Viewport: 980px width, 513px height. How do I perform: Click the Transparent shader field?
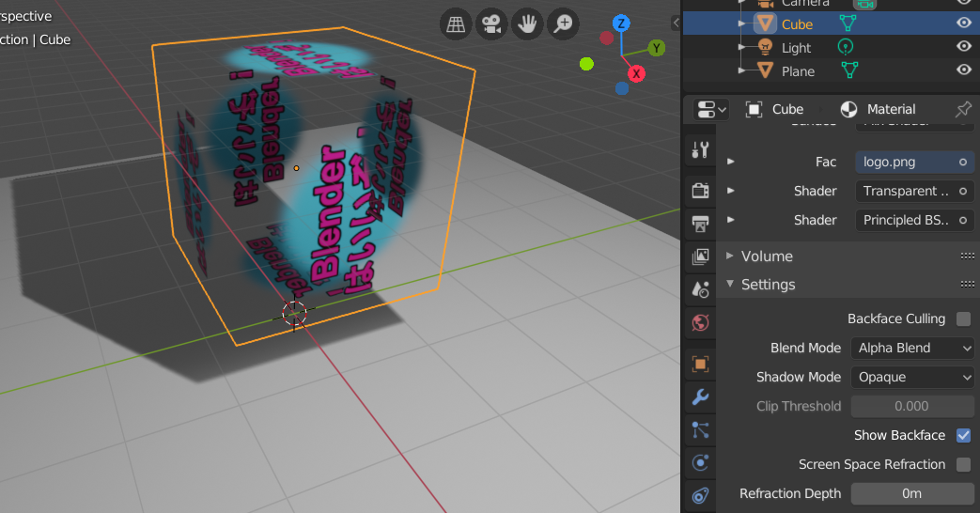pyautogui.click(x=914, y=192)
